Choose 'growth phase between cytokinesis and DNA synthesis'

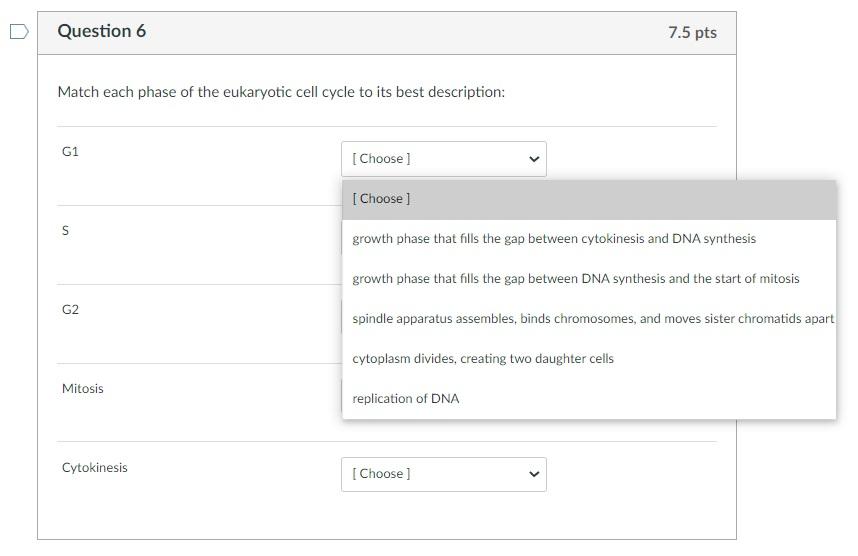tap(589, 239)
